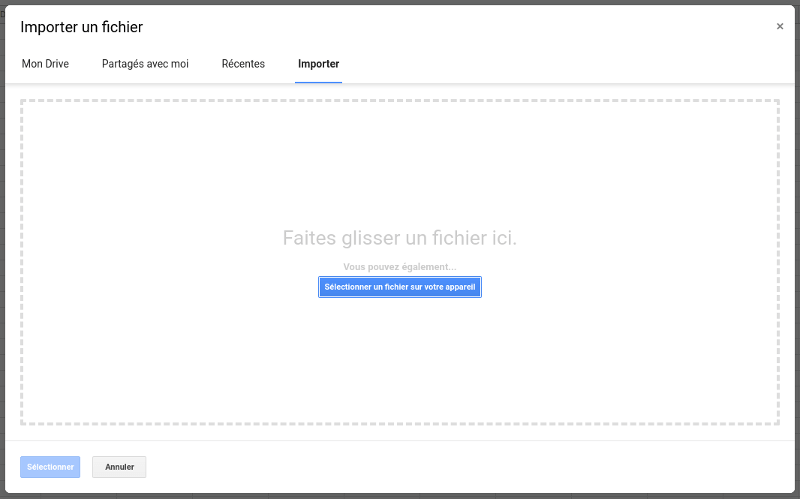This screenshot has height=499, width=800.
Task: Open the Partagés avec moi tab
Action: [x=145, y=64]
